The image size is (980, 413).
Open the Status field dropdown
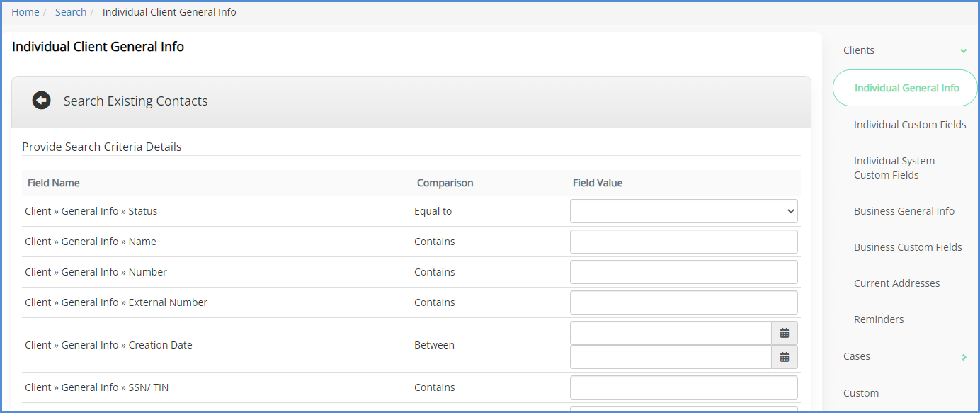pos(683,211)
